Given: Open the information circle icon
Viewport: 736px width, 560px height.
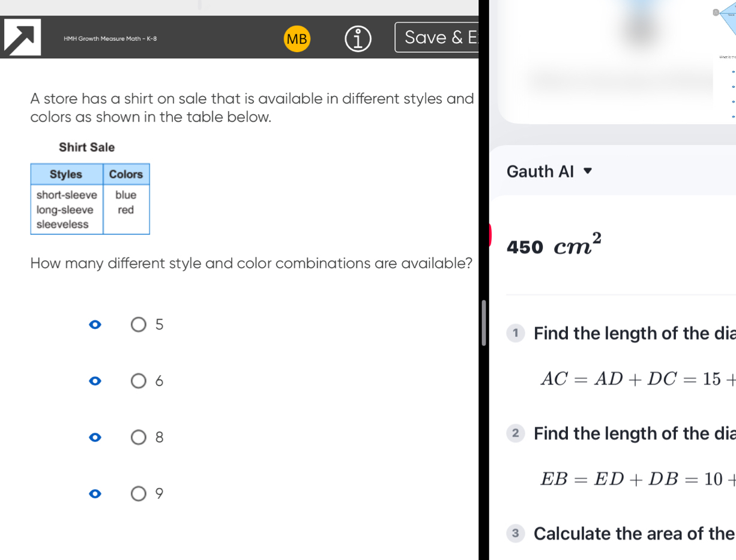Looking at the screenshot, I should [358, 39].
